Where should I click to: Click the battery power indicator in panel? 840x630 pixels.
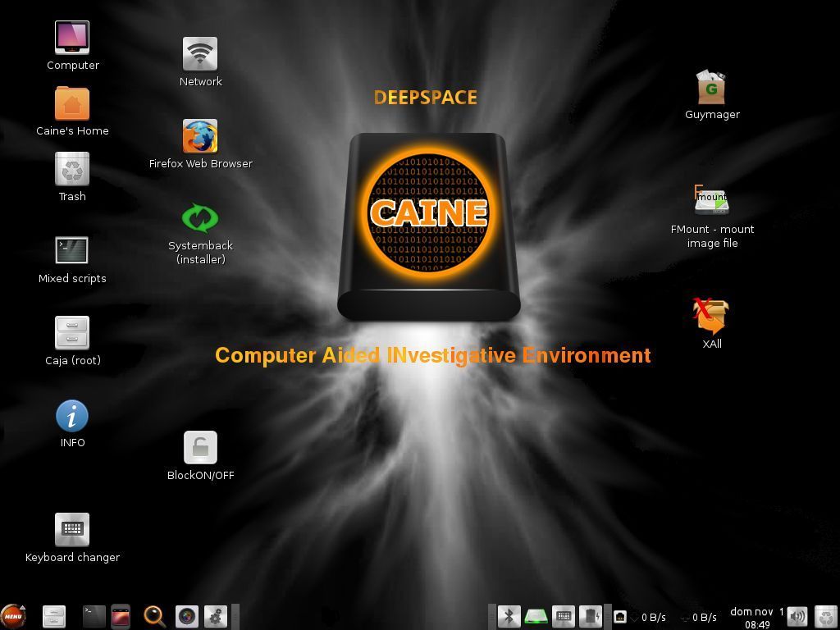coord(590,616)
